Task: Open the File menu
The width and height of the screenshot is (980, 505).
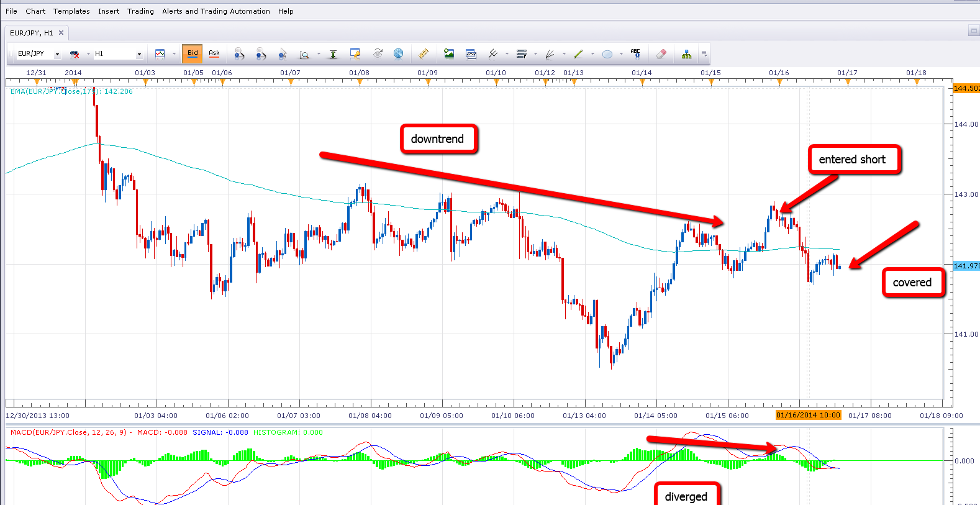Action: click(11, 11)
